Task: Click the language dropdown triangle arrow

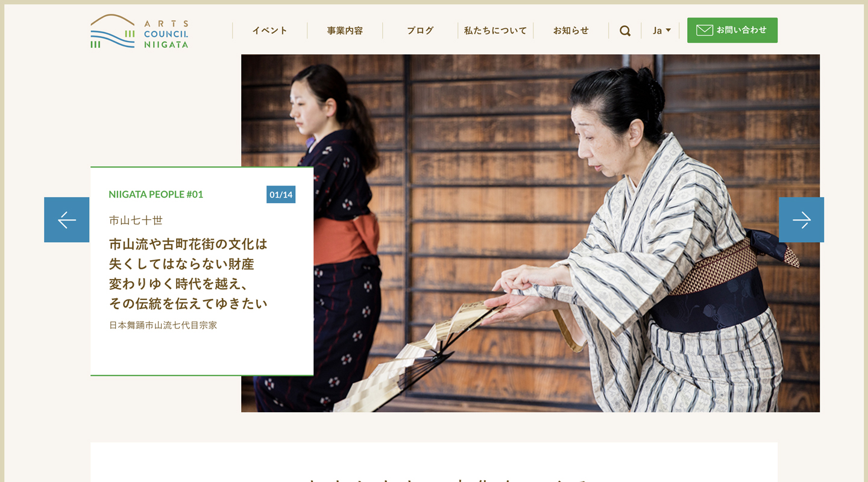Action: [668, 30]
